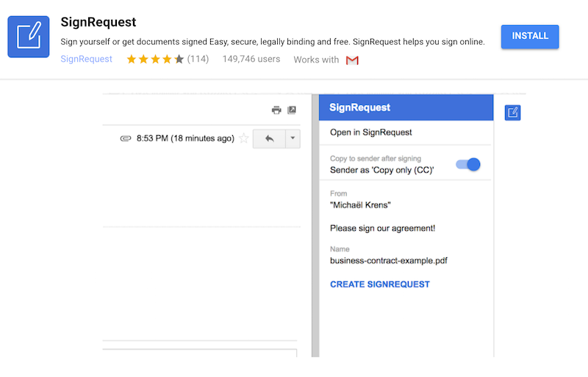Click the star rating display
Image resolution: width=588 pixels, height=377 pixels.
(155, 59)
